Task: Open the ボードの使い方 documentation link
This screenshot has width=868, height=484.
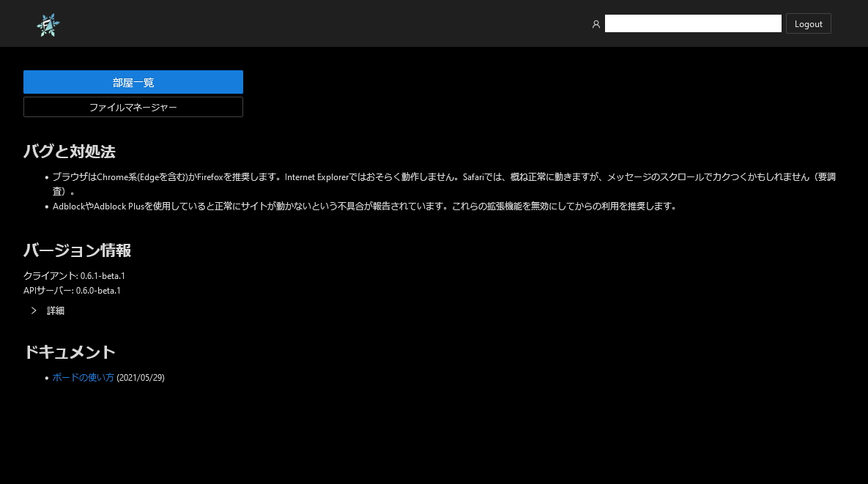Action: point(83,377)
